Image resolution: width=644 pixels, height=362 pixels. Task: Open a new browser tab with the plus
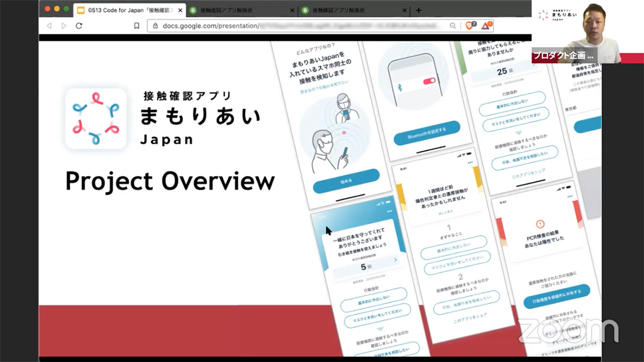pyautogui.click(x=419, y=10)
